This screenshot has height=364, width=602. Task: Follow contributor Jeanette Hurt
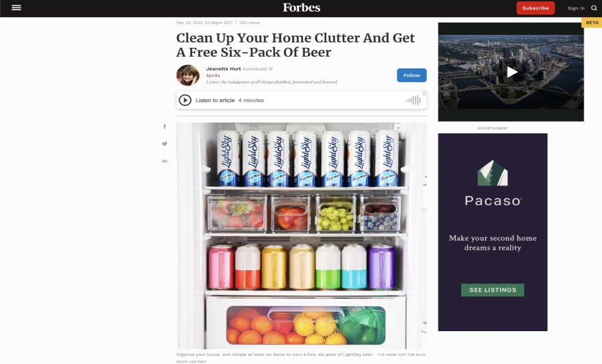[412, 75]
